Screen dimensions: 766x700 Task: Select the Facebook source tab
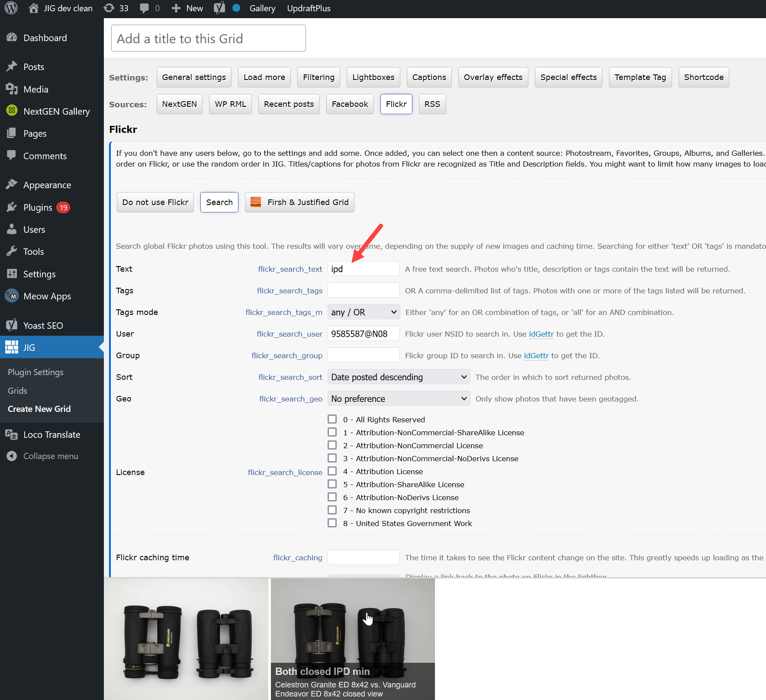tap(350, 104)
